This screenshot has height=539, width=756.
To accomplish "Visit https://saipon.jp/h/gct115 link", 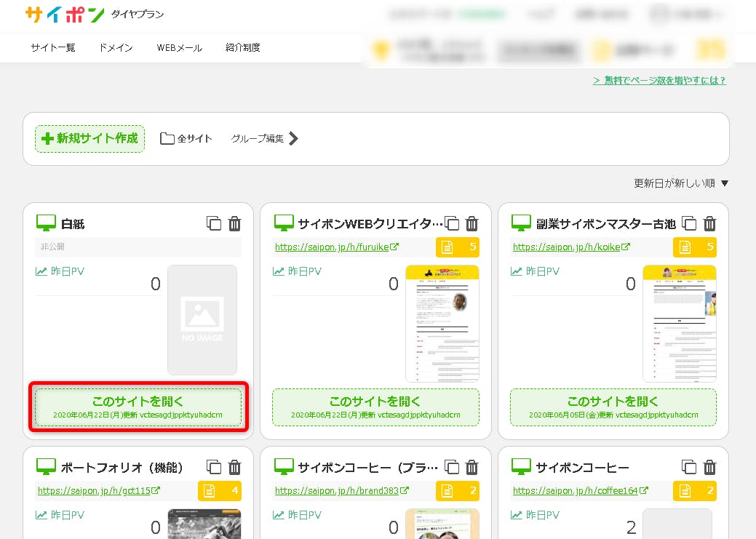I will [x=99, y=491].
